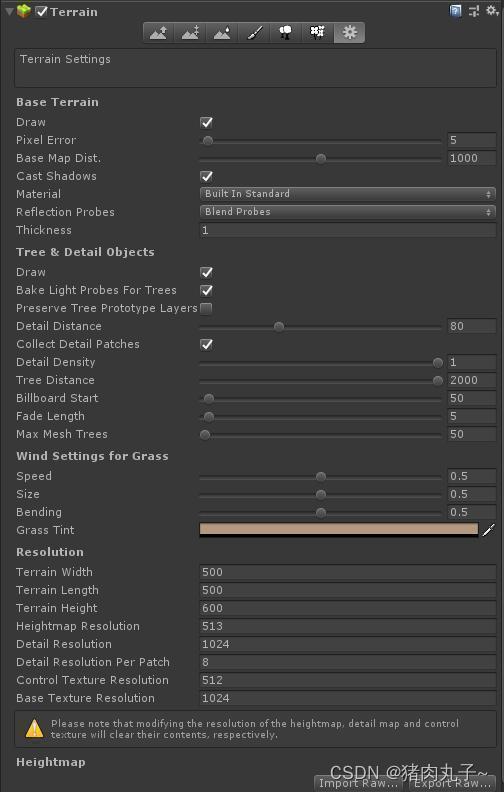
Task: Select the Paint Height tool icon
Action: pyautogui.click(x=190, y=33)
